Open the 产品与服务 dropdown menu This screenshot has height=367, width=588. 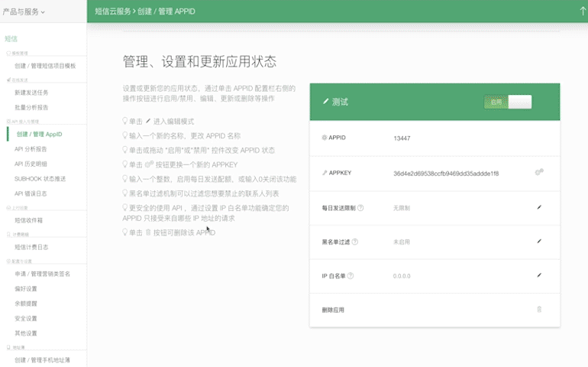pos(24,11)
